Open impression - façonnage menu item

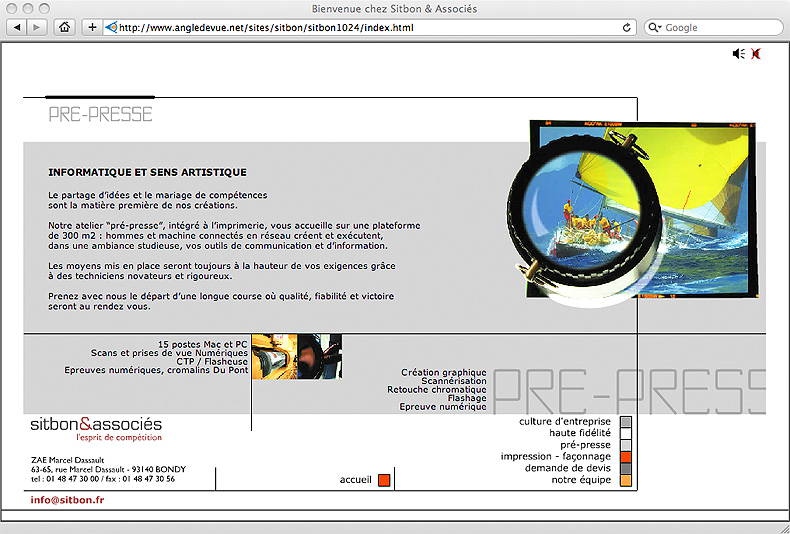coord(555,456)
